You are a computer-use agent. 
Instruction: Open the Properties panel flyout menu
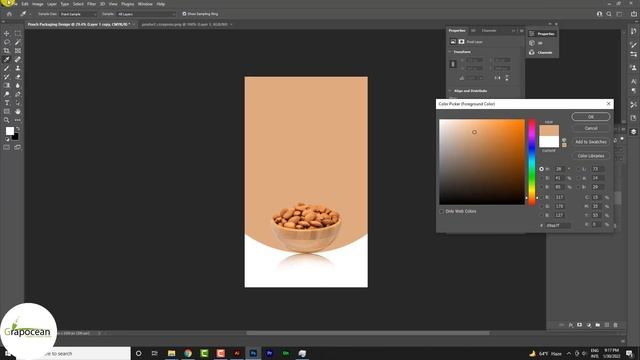coord(521,31)
